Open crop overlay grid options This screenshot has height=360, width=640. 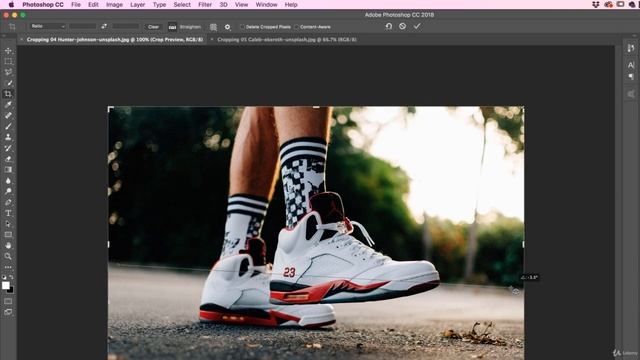pos(213,27)
